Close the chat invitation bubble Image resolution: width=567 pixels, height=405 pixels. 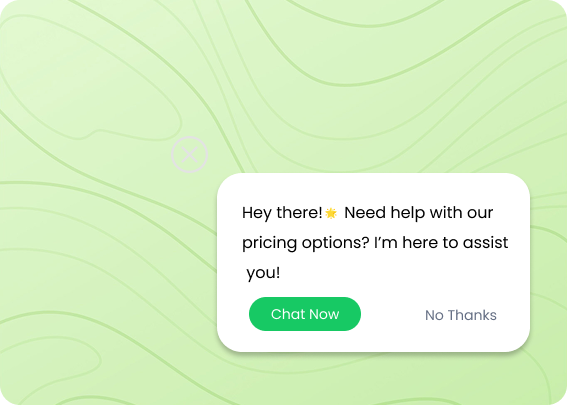tap(189, 154)
